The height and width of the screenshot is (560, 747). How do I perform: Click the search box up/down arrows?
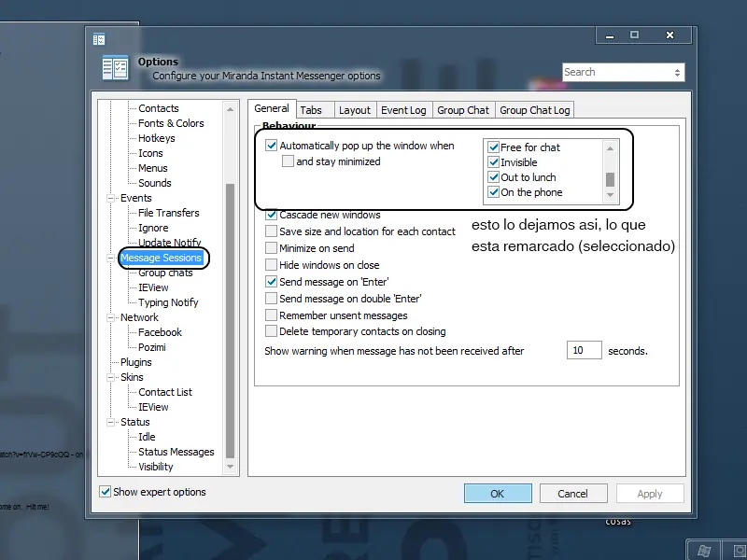pos(677,73)
